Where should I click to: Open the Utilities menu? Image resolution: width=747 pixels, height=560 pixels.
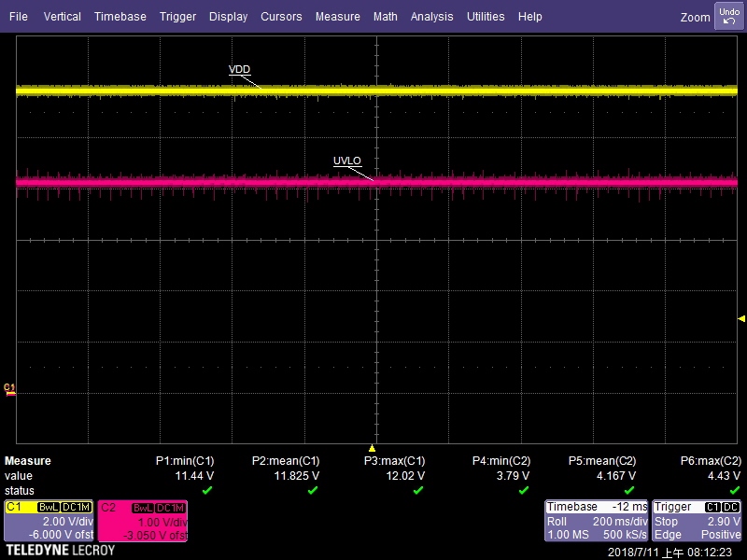coord(486,16)
